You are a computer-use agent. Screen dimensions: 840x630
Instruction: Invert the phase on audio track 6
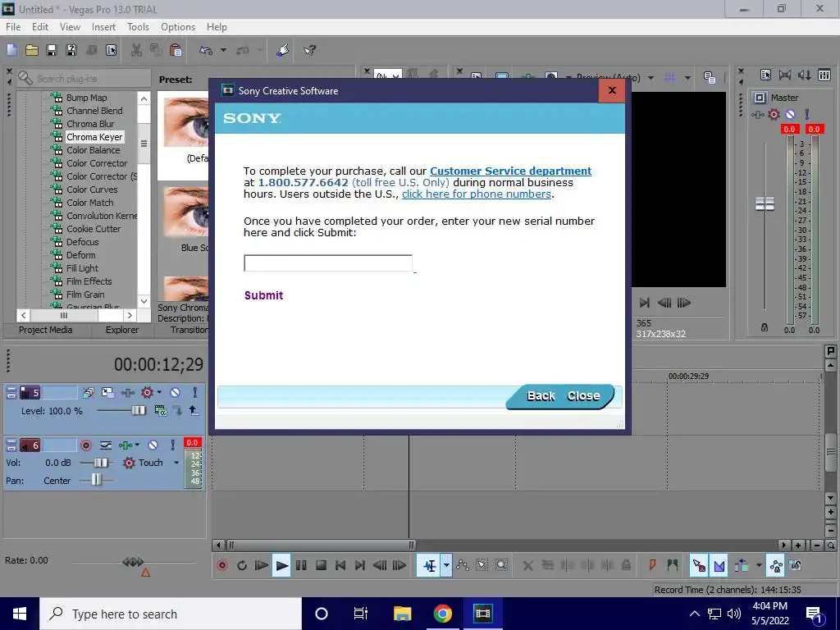click(106, 445)
